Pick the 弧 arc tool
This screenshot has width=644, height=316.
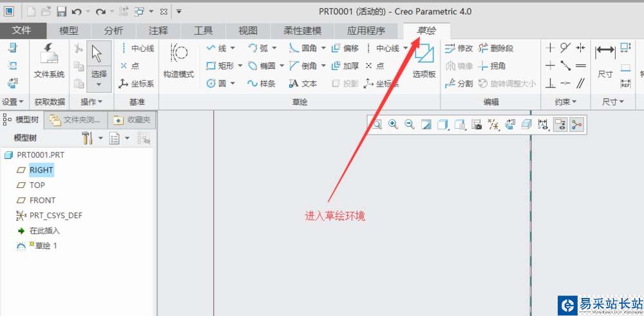(258, 48)
